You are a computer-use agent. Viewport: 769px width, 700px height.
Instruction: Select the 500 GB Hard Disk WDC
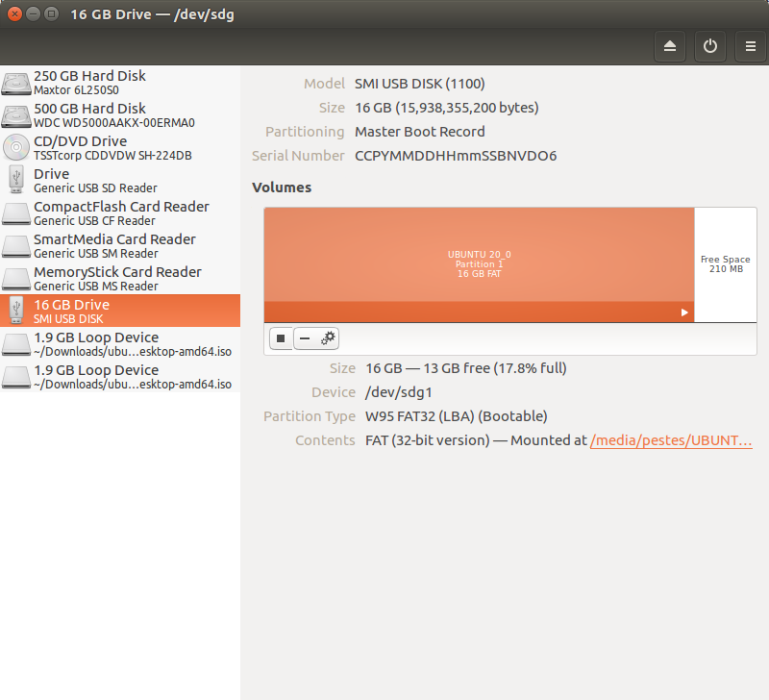[x=120, y=115]
